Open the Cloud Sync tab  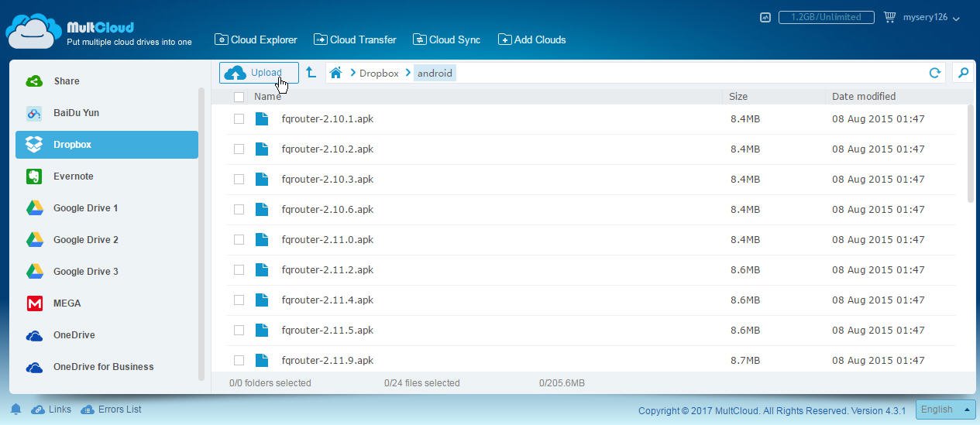pyautogui.click(x=446, y=39)
